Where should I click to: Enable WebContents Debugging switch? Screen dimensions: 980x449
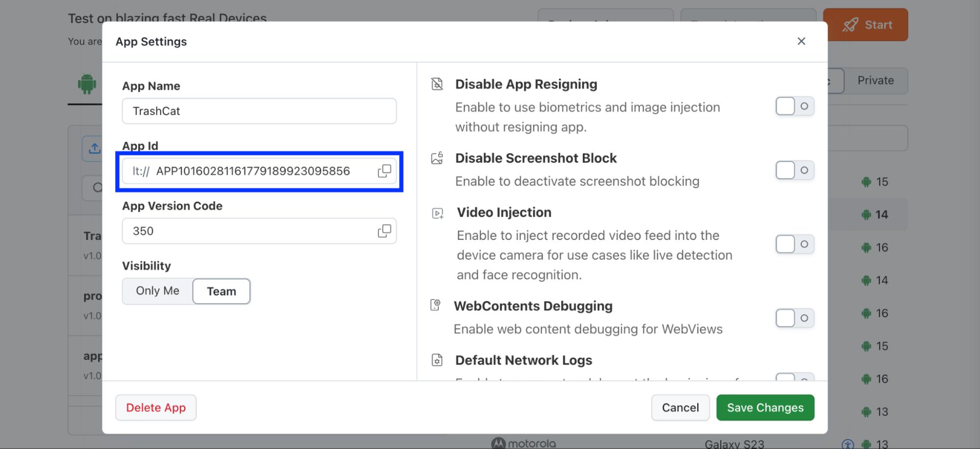pos(795,318)
